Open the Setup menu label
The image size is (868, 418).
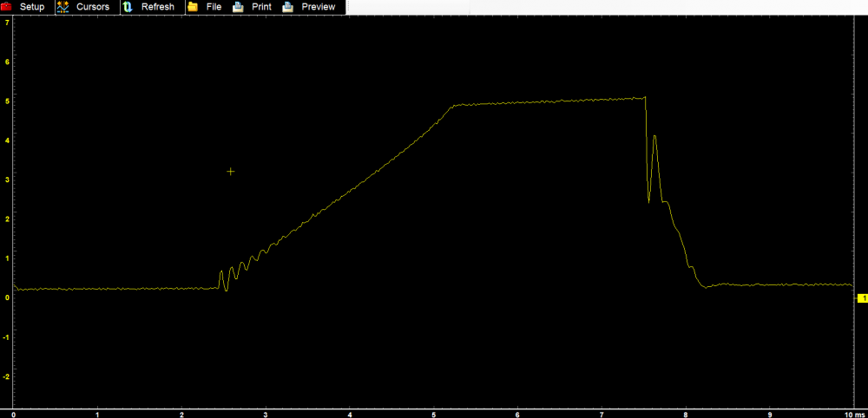[x=32, y=7]
